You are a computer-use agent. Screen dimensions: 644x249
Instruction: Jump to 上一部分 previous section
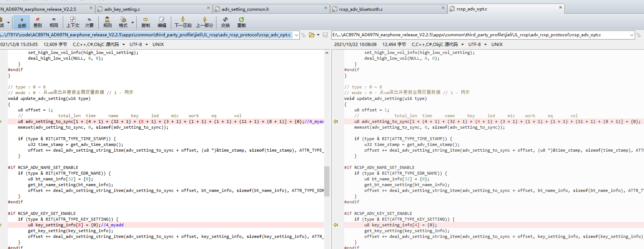(205, 22)
